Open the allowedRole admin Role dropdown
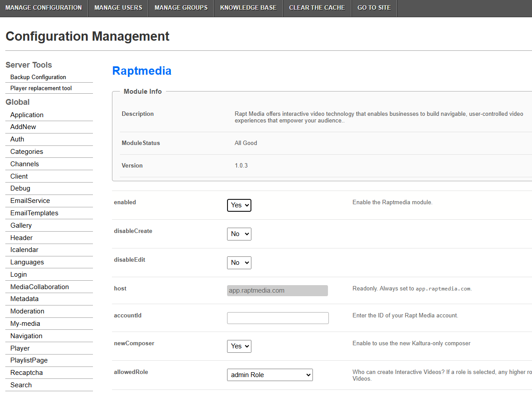This screenshot has height=393, width=532. (x=270, y=375)
